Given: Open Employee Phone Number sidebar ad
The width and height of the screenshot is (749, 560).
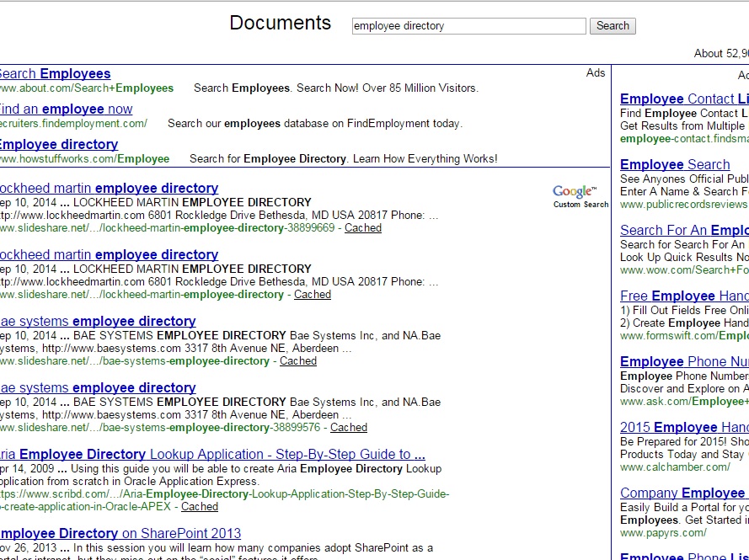Looking at the screenshot, I should tap(684, 361).
